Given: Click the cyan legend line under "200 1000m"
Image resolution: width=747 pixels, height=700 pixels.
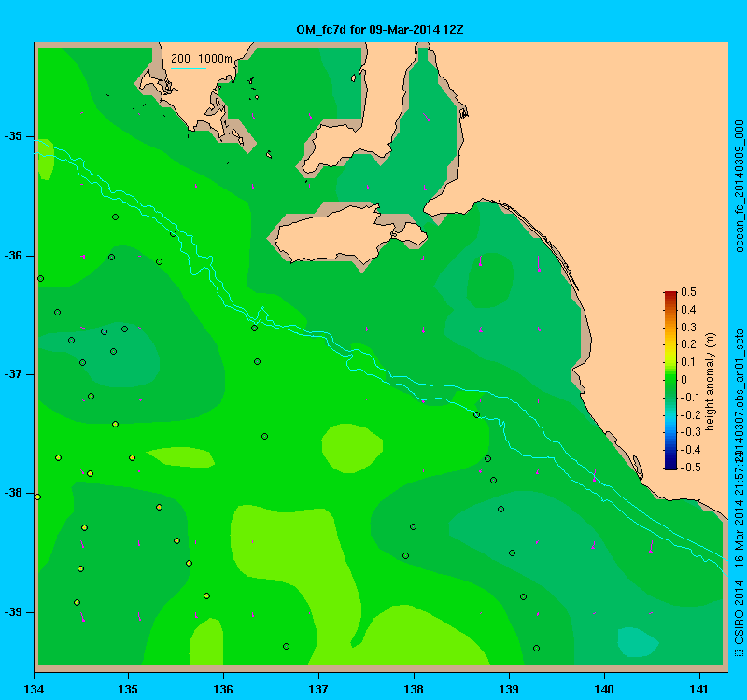Looking at the screenshot, I should 189,68.
